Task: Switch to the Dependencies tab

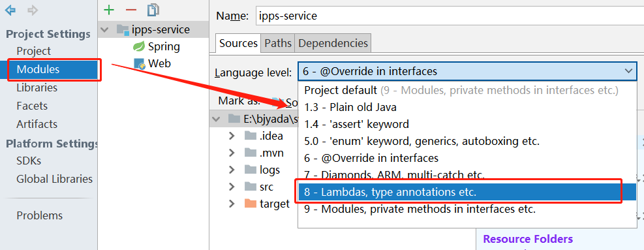Action: click(x=333, y=43)
